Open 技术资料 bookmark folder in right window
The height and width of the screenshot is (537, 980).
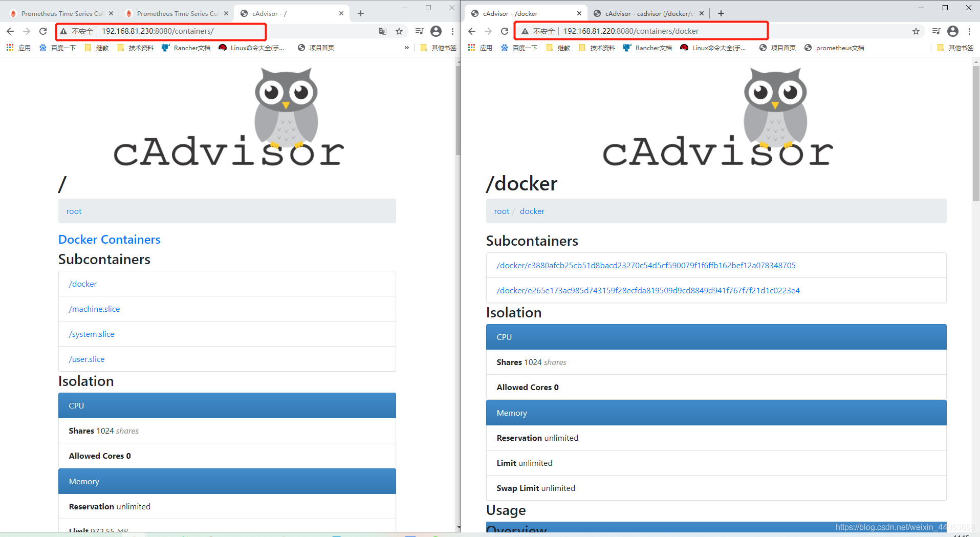[597, 48]
